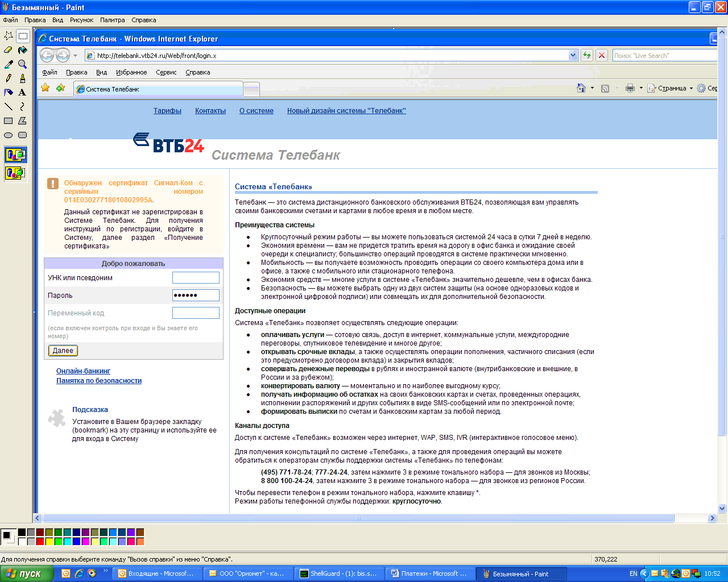This screenshot has width=728, height=582.
Task: Click the Paint horizontal scrollbar thumb
Action: point(358,518)
